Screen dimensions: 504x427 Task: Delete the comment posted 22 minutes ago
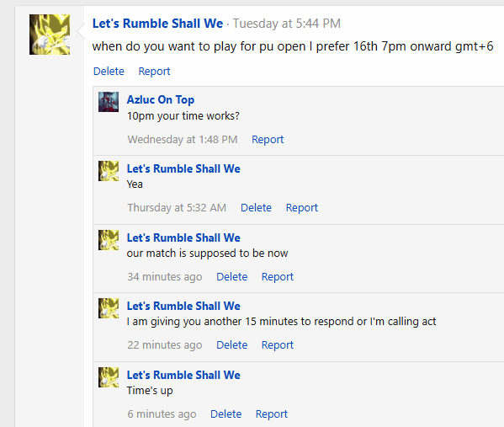231,345
